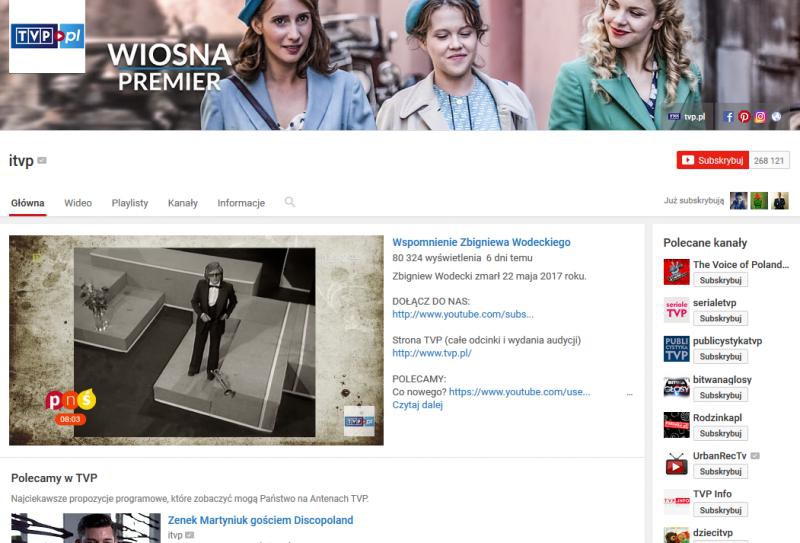Expand description with Czytaj dalej
Screen dimensions: 800x543
pos(416,405)
